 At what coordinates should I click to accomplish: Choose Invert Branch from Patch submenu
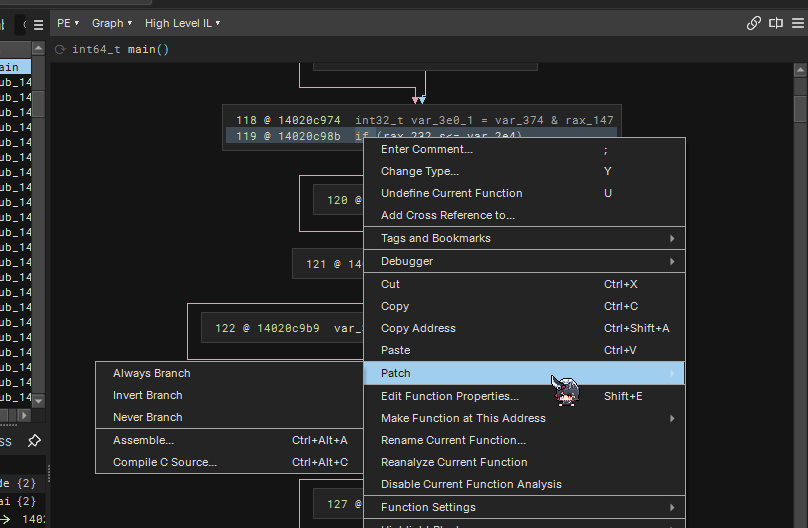point(148,395)
